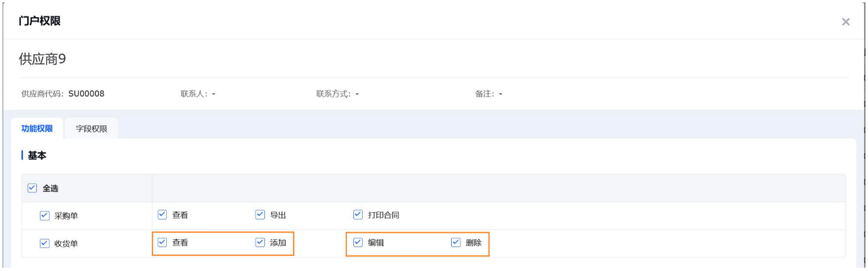This screenshot has width=868, height=271.
Task: Disable 查看 permission for 采购单
Action: [x=162, y=215]
